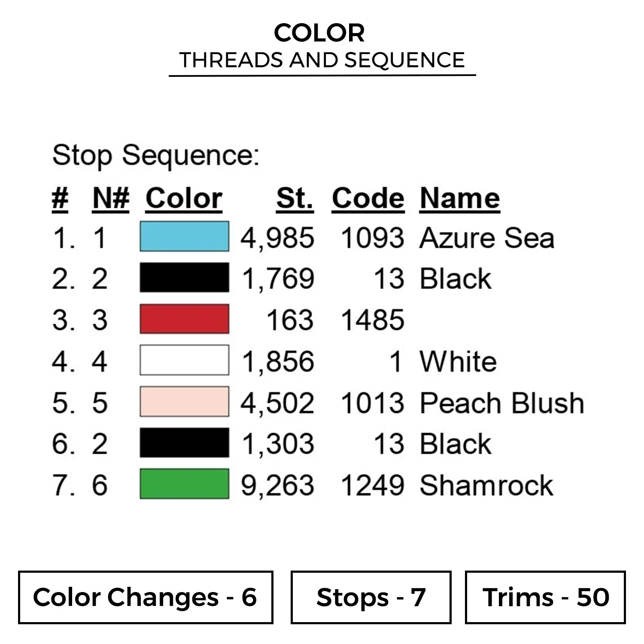Viewport: 644px width, 644px height.
Task: Select the Peach Blush color swatch
Action: click(x=184, y=402)
